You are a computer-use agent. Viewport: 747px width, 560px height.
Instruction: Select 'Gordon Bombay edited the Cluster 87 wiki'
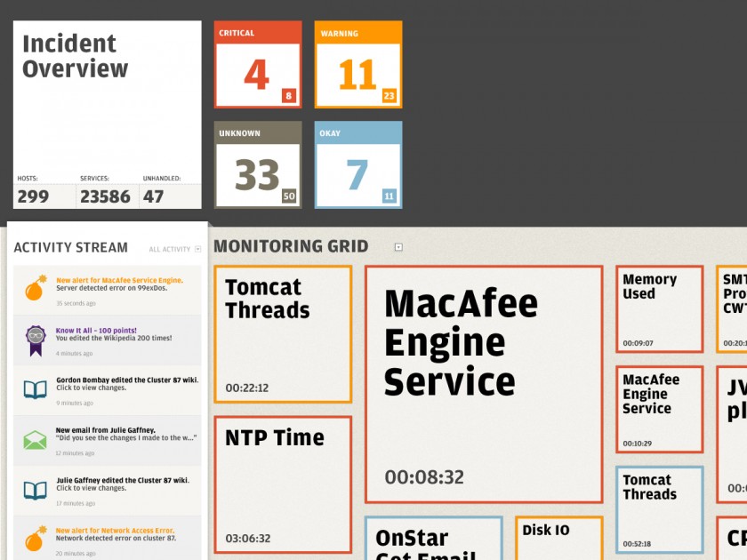click(x=127, y=380)
